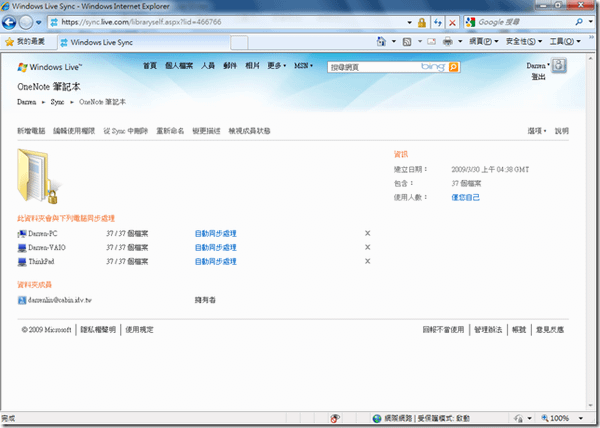Click auto sync link for Darren-VAIO
The width and height of the screenshot is (600, 428).
tap(215, 247)
